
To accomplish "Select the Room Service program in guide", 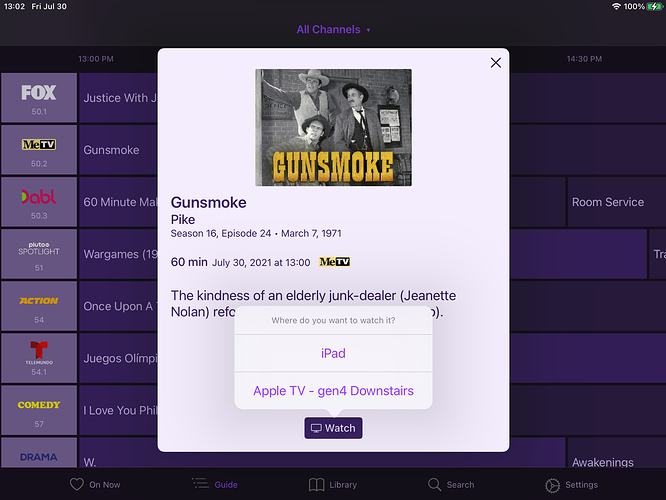I will 607,202.
